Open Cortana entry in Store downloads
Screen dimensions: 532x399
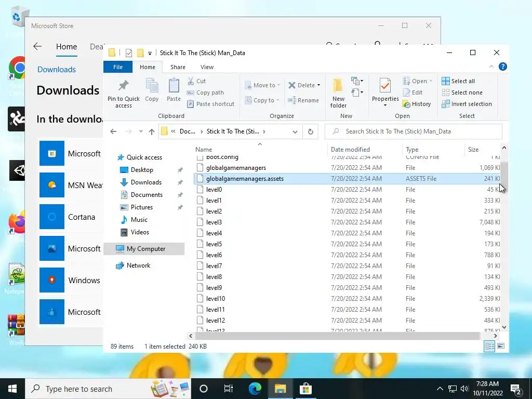click(71, 217)
